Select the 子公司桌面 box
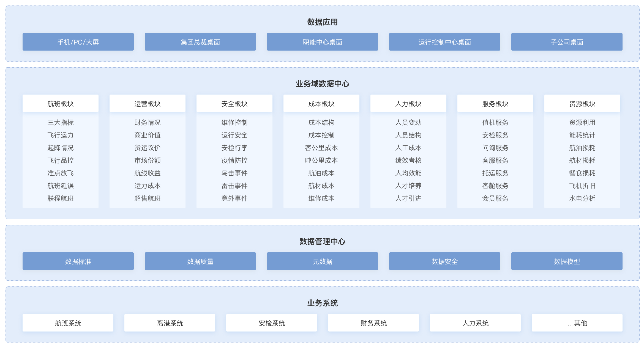Screen dimensions: 644x348 click(x=567, y=42)
